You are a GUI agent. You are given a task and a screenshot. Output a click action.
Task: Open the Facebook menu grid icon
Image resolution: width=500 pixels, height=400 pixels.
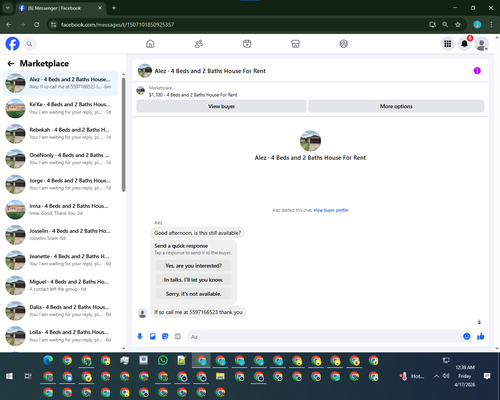[x=448, y=44]
